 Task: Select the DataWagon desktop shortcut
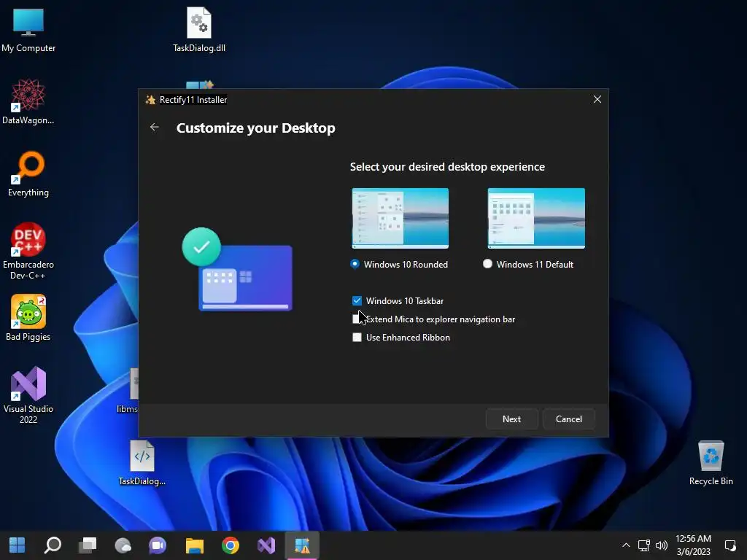pos(28,102)
